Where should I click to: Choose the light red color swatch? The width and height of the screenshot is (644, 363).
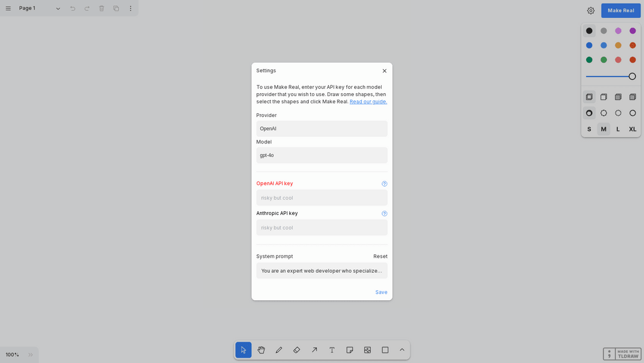(x=618, y=60)
